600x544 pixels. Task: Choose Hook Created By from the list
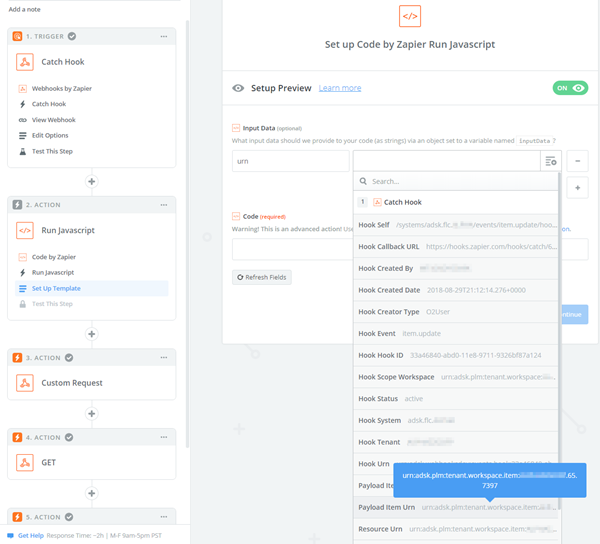[456, 269]
